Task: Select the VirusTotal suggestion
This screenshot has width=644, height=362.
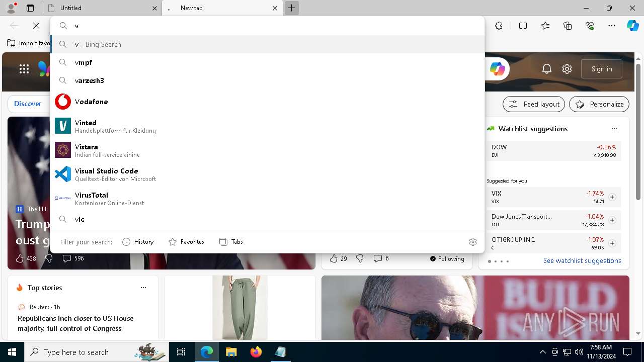Action: coord(267,199)
